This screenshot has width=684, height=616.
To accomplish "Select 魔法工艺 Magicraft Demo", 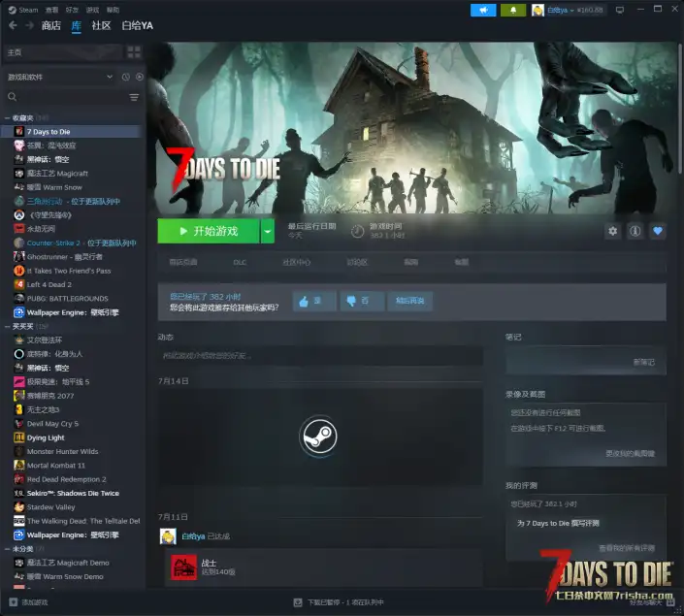I will tap(61, 564).
